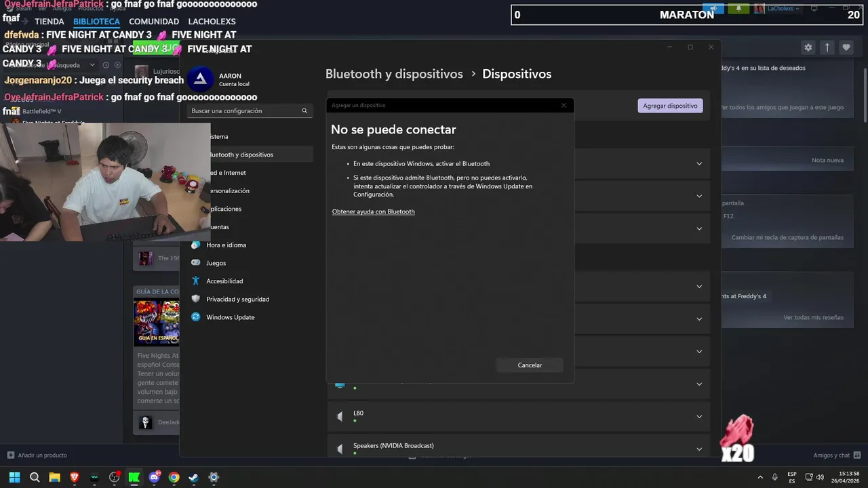The width and height of the screenshot is (868, 488).
Task: Switch to Settings gear on the taskbar
Action: pyautogui.click(x=214, y=477)
